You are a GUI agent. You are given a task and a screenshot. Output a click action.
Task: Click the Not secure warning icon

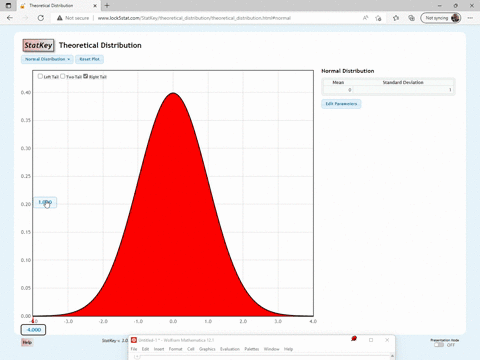pos(60,18)
